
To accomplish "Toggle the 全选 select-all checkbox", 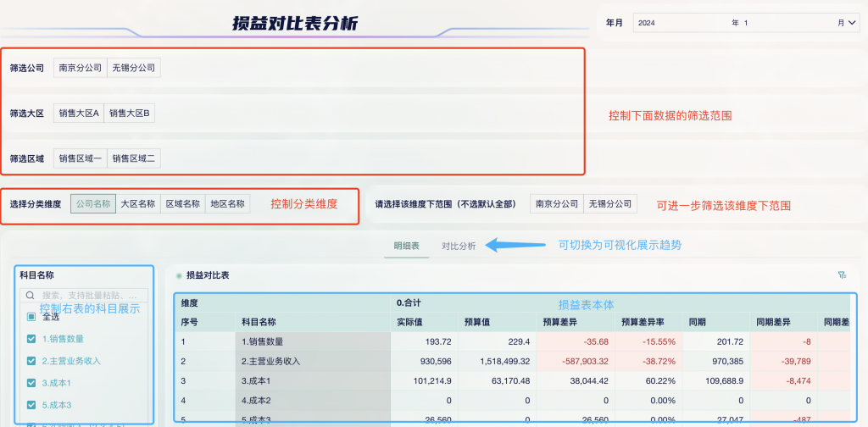I will pos(31,317).
